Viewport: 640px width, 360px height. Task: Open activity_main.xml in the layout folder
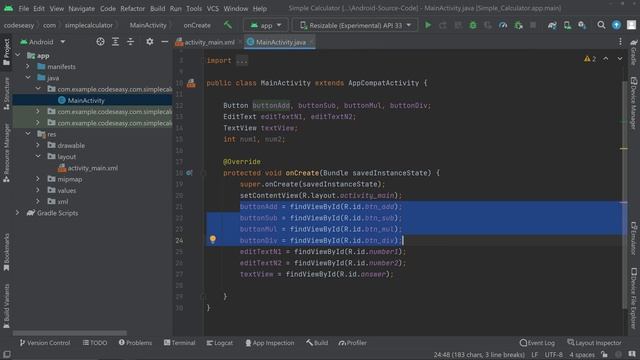point(92,168)
